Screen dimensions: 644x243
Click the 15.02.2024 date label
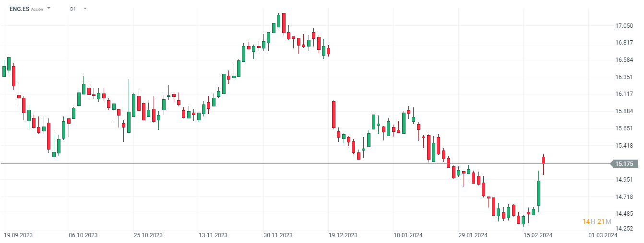tap(537, 235)
